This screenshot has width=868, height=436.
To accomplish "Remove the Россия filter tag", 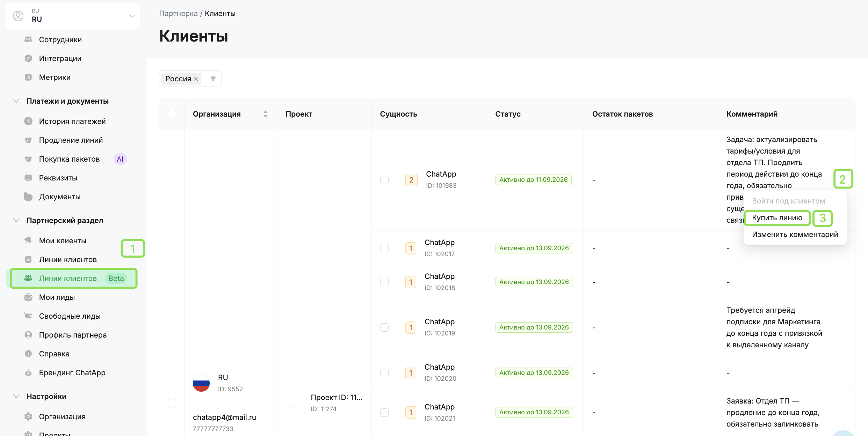I will [196, 79].
